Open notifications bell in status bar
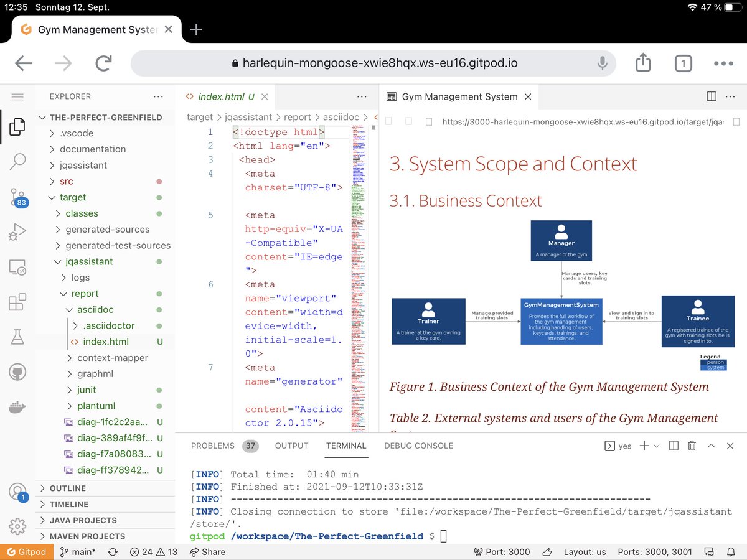 coord(731,552)
